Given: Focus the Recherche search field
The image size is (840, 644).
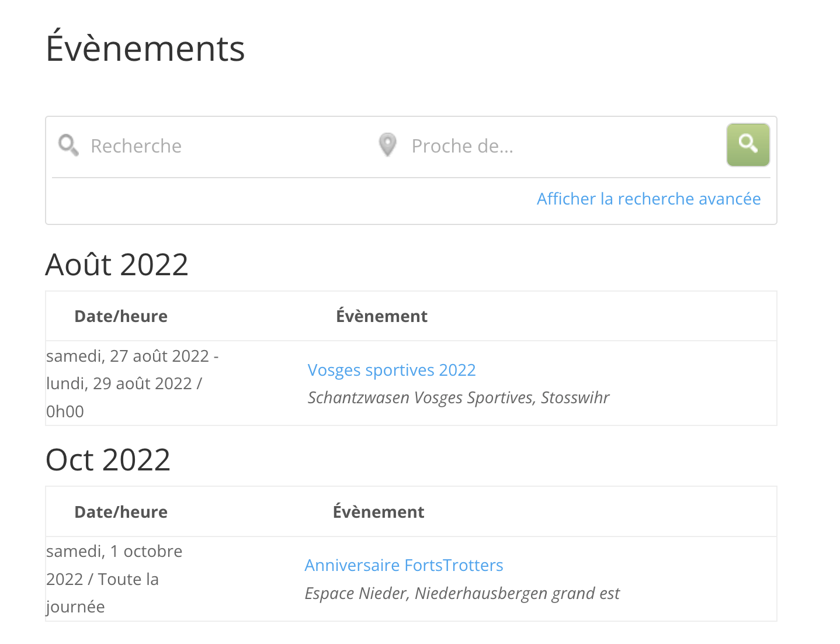Looking at the screenshot, I should [222, 146].
